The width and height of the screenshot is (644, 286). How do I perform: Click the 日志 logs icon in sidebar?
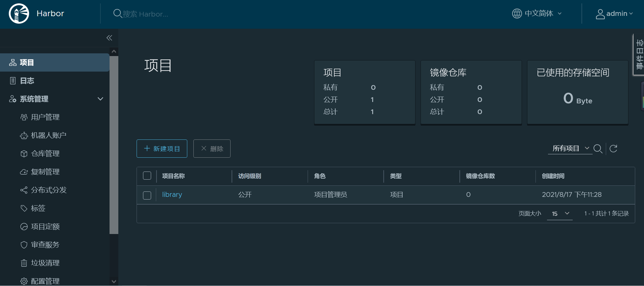(x=13, y=81)
